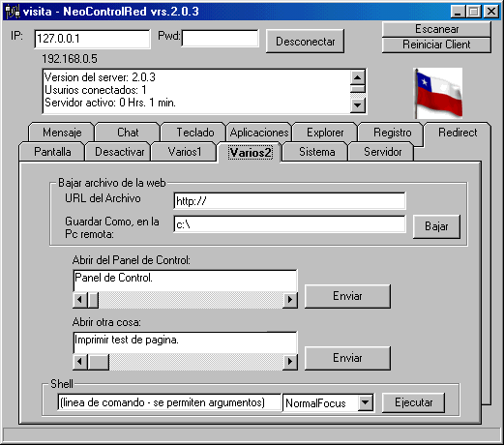Click right arrow under Imprimir test list
The image size is (504, 445).
(289, 362)
